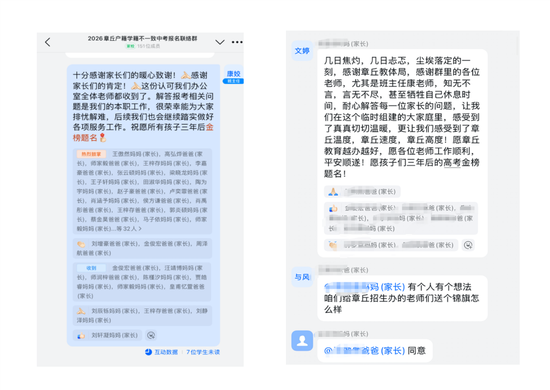Click the gray default user avatar

(x=302, y=341)
